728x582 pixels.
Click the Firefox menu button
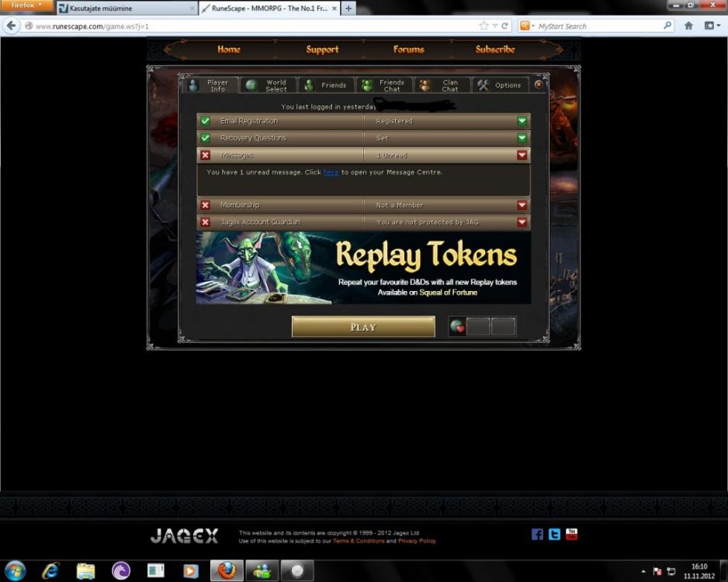click(x=26, y=5)
